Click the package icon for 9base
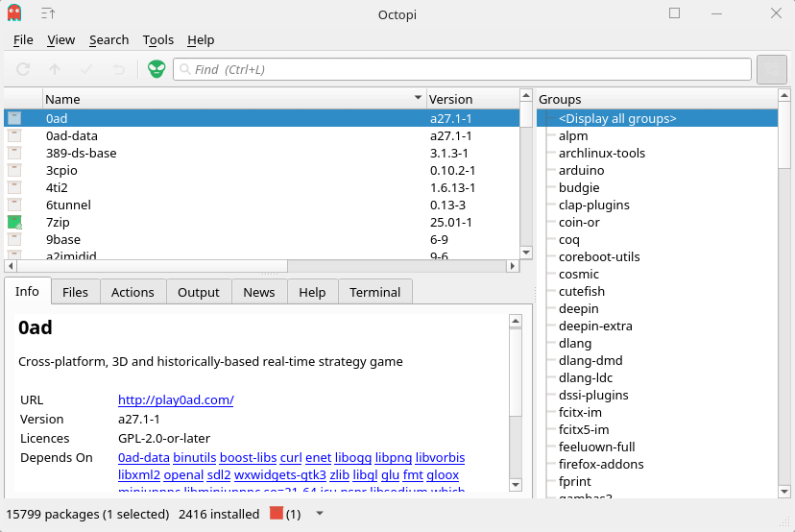The image size is (795, 532). coord(14,239)
